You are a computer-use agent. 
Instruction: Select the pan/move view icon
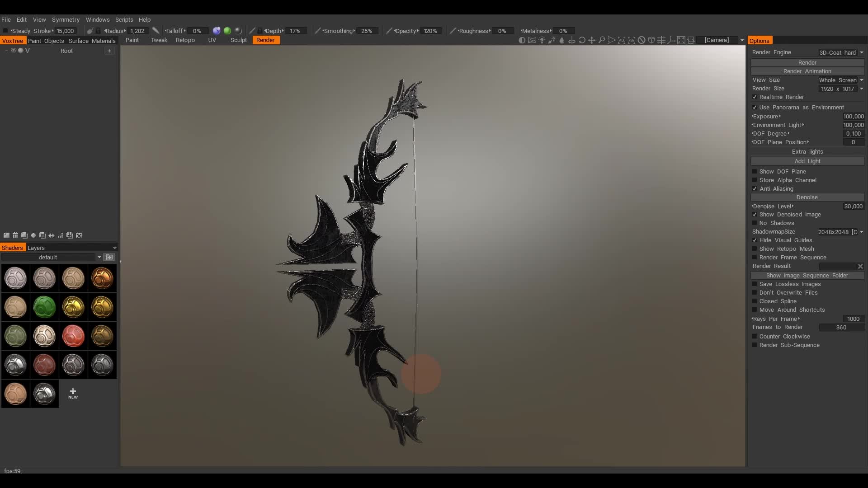pyautogui.click(x=592, y=40)
